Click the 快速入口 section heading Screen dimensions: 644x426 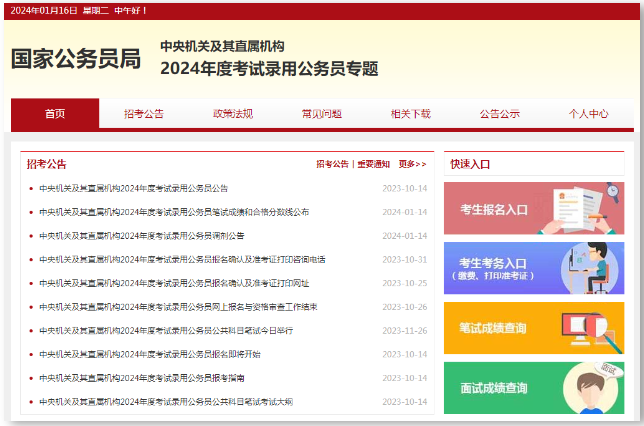470,164
